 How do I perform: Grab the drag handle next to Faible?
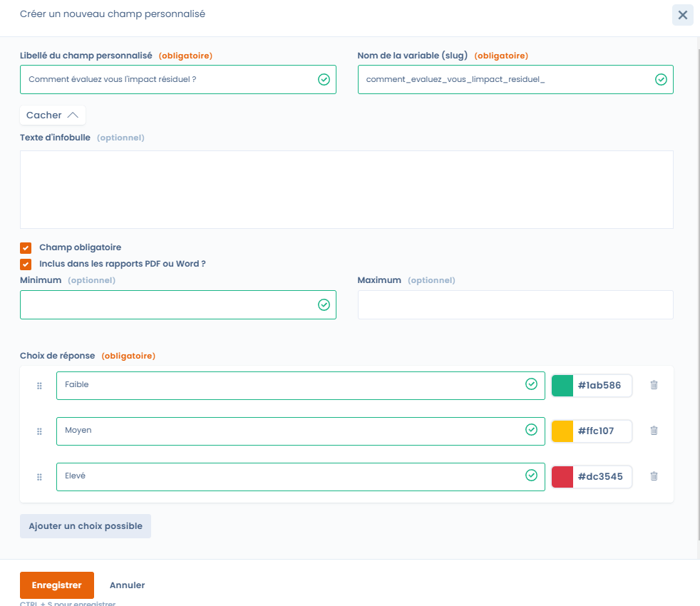tap(40, 386)
